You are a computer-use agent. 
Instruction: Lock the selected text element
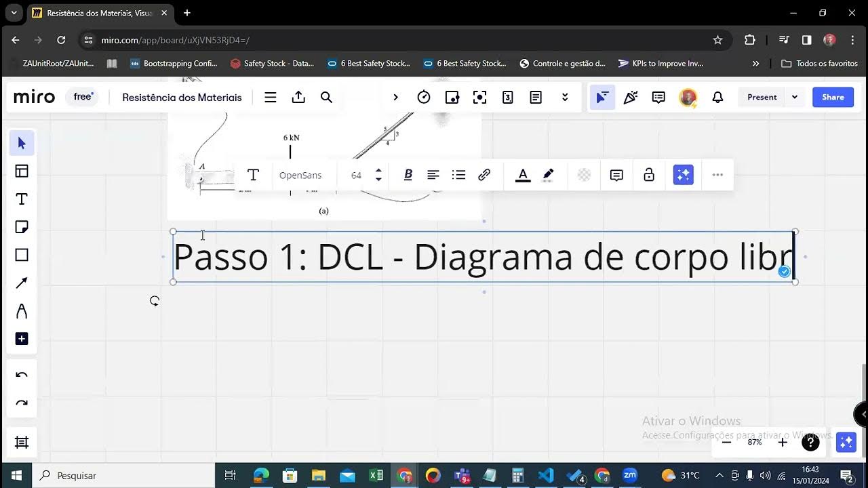(649, 175)
